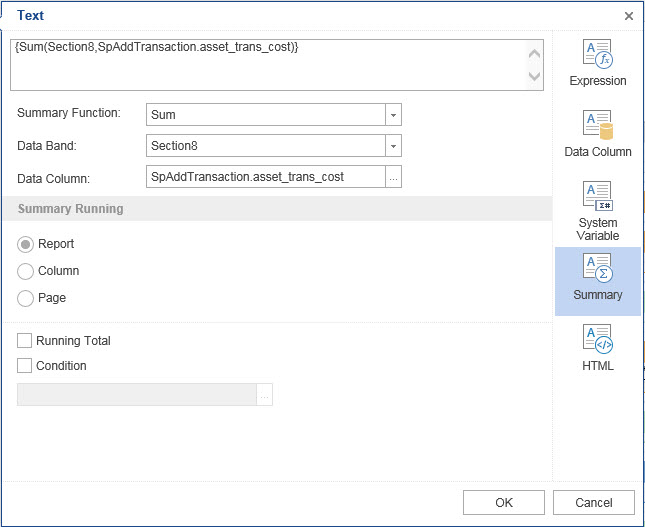Select the Data Column icon
This screenshot has height=527, width=645.
(597, 125)
